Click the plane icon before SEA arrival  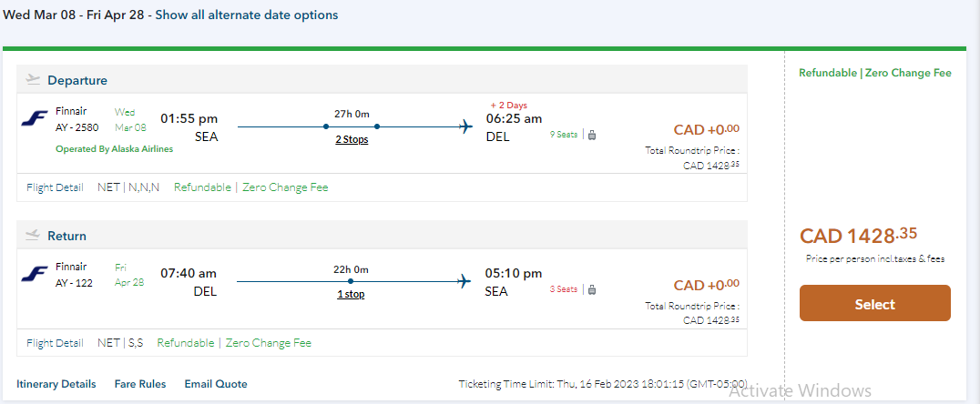[x=467, y=281]
